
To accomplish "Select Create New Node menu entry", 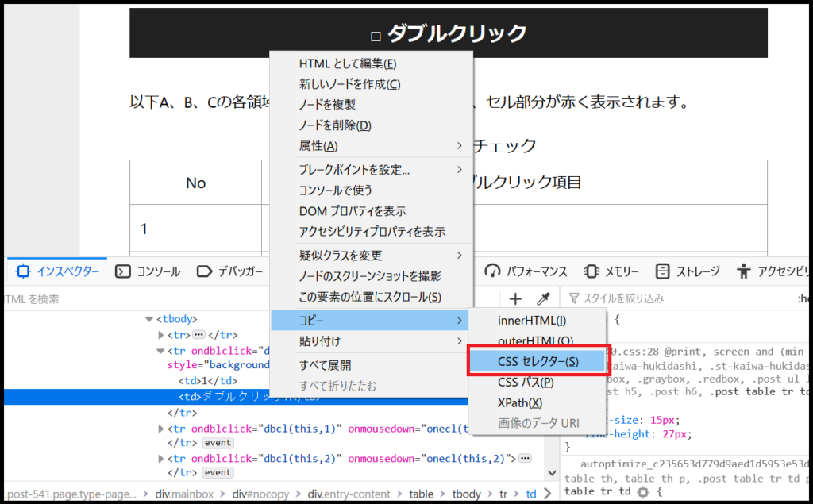I will [x=372, y=84].
